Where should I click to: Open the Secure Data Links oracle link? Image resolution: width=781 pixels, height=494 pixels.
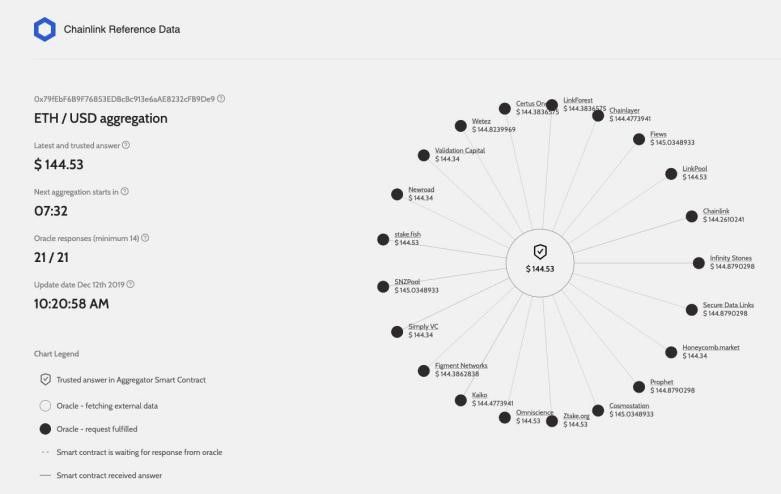click(x=728, y=305)
